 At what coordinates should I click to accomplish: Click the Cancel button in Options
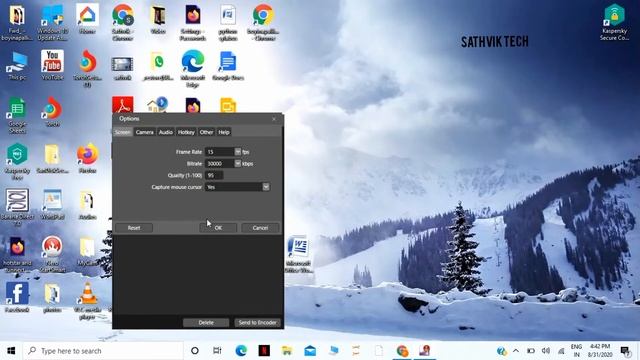point(260,228)
